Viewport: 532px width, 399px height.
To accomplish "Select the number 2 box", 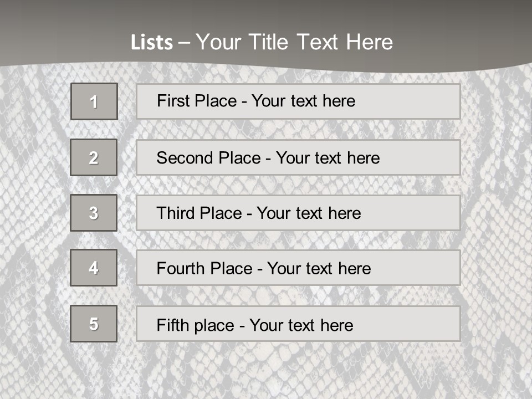I will 94,157.
